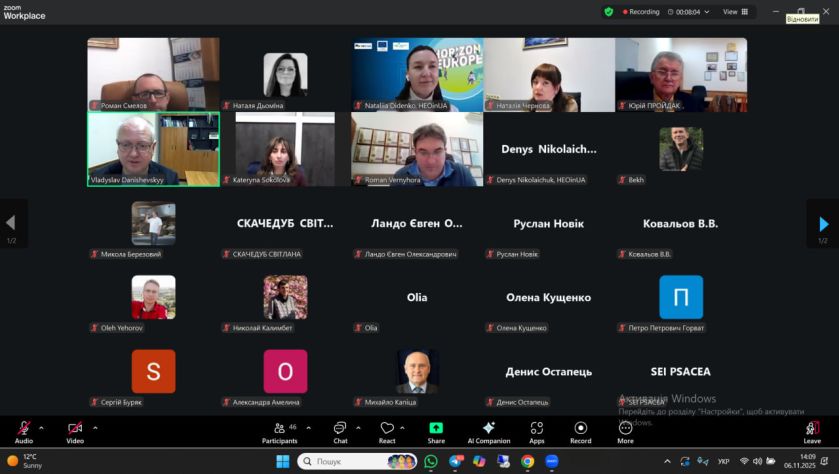The width and height of the screenshot is (839, 474).
Task: Click the Ковальов В.В. name tile
Action: pyautogui.click(x=681, y=223)
